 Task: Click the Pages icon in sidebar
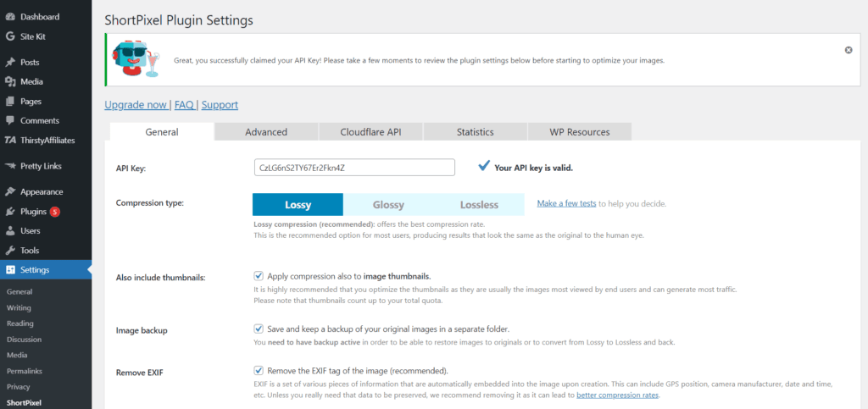coord(10,102)
